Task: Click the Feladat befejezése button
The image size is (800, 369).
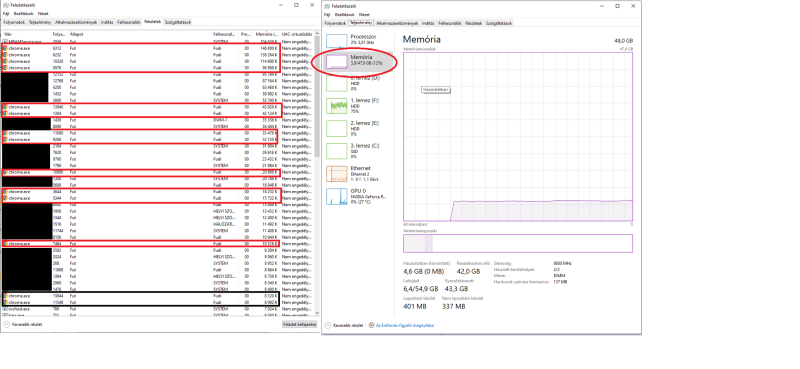Action: 299,324
